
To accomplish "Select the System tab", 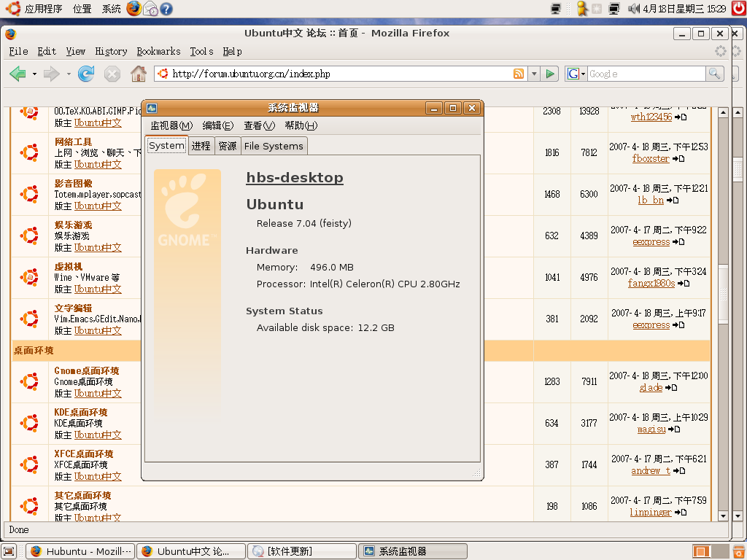I will (x=167, y=146).
